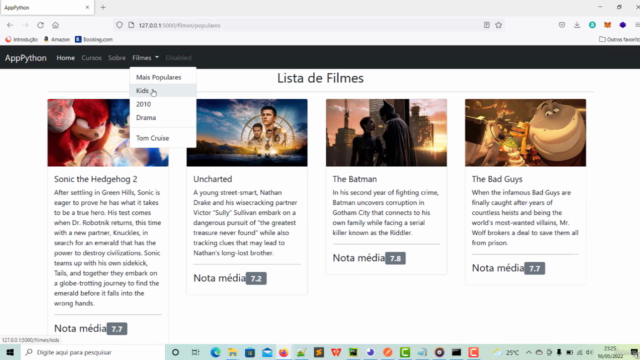The image size is (640, 360).
Task: Click the 25°C weather widget
Action: point(506,352)
